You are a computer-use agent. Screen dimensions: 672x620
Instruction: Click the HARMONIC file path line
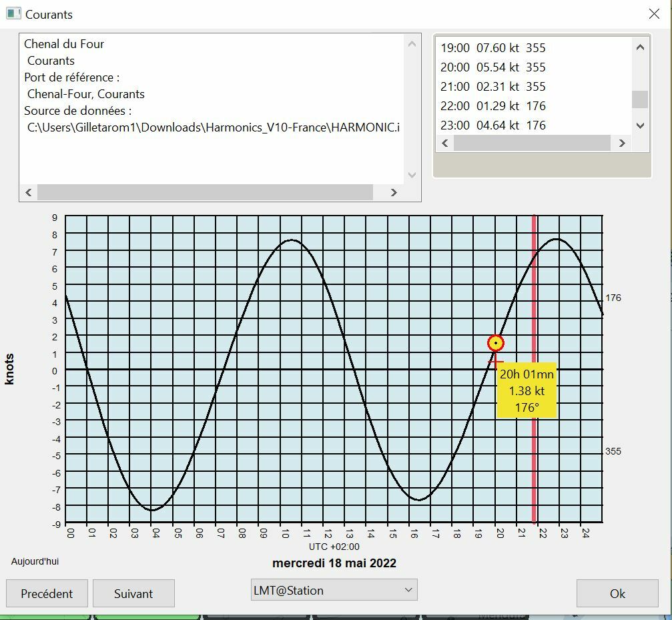(214, 127)
